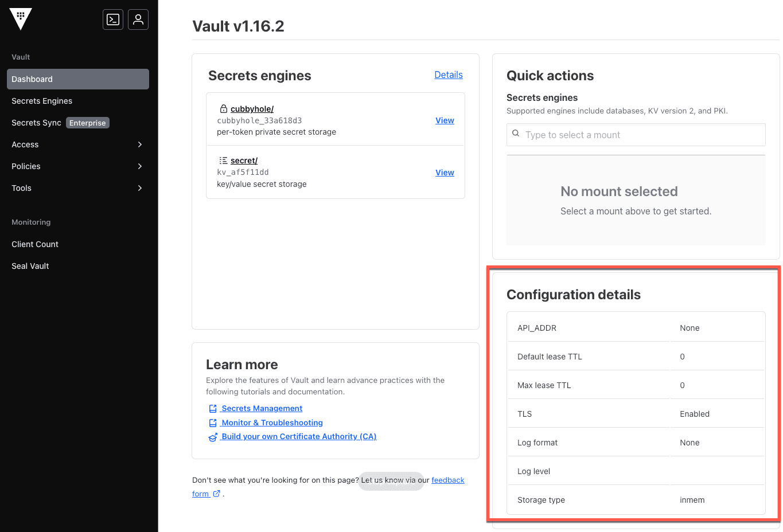Click the search magnifier icon in mount field
783x532 pixels.
click(x=516, y=134)
